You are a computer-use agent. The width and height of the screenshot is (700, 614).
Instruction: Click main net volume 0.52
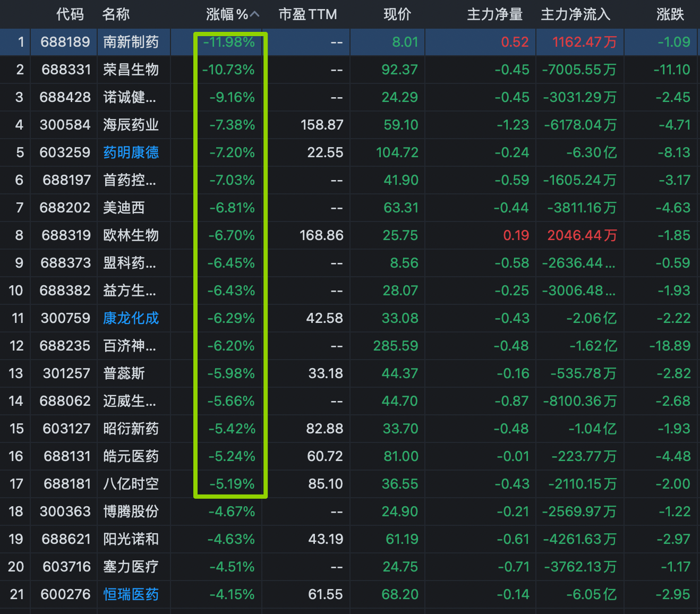pyautogui.click(x=515, y=42)
